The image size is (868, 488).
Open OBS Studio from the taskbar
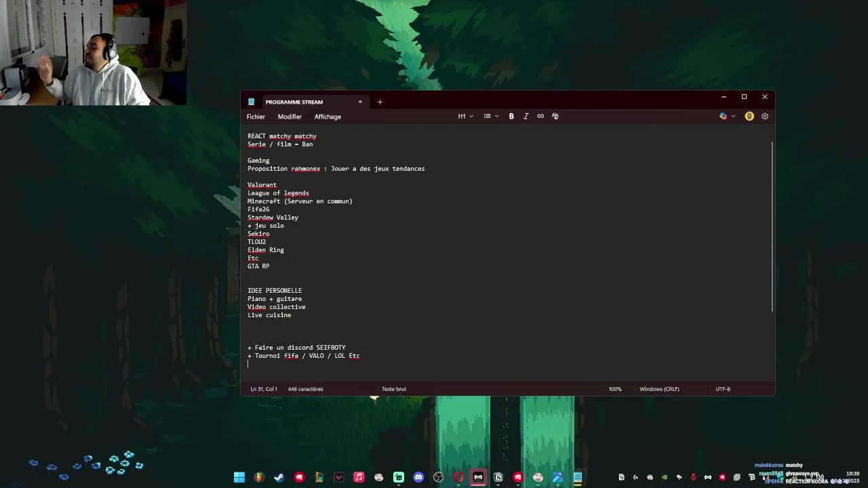438,477
